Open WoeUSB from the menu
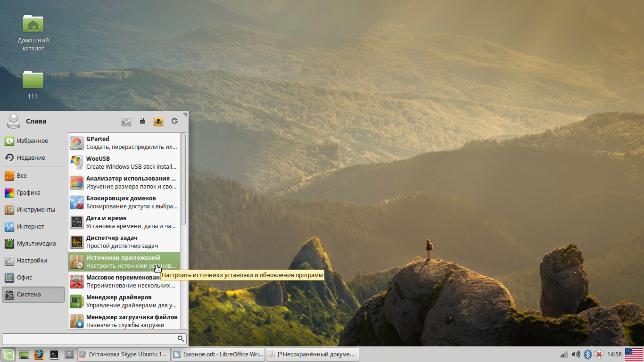This screenshot has width=644, height=362. pos(124,162)
